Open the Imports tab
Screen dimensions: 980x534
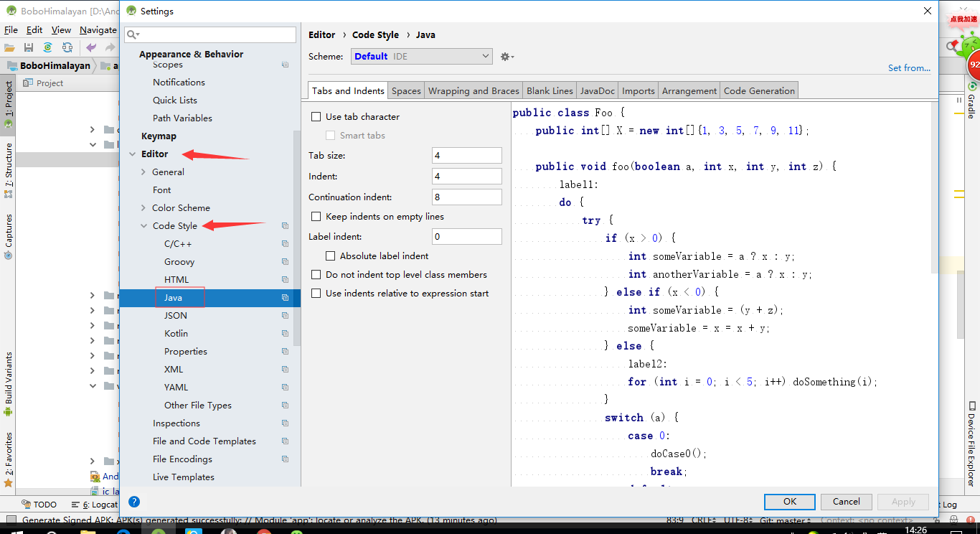(639, 91)
